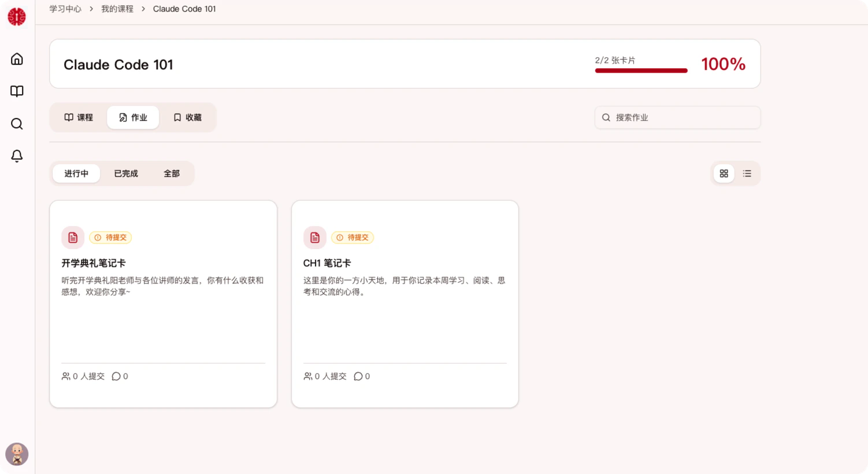Click comment count icon on CH1 笔记卡

coord(358,376)
